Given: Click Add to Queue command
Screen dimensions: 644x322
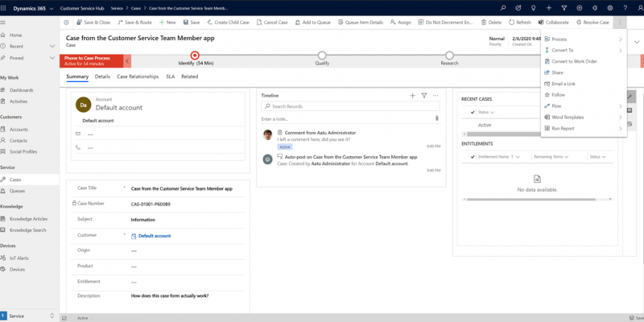Looking at the screenshot, I should pos(313,23).
